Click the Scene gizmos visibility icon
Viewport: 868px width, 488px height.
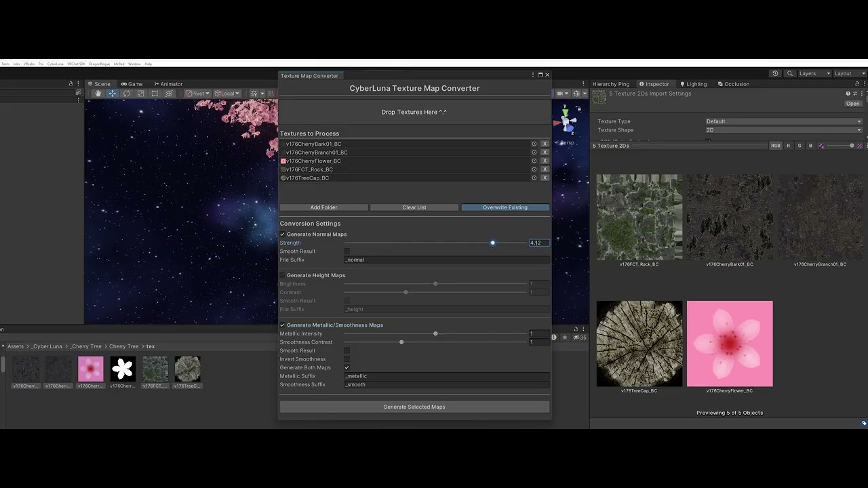click(576, 94)
